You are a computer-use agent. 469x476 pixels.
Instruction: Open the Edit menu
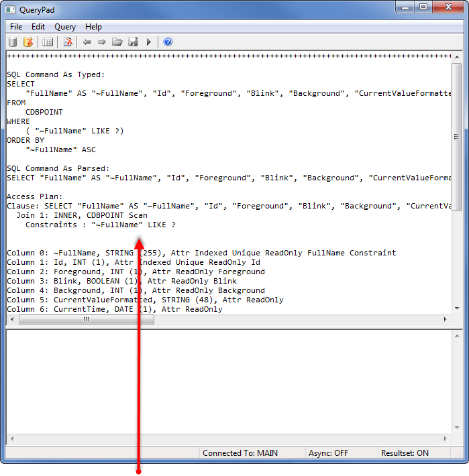[38, 27]
